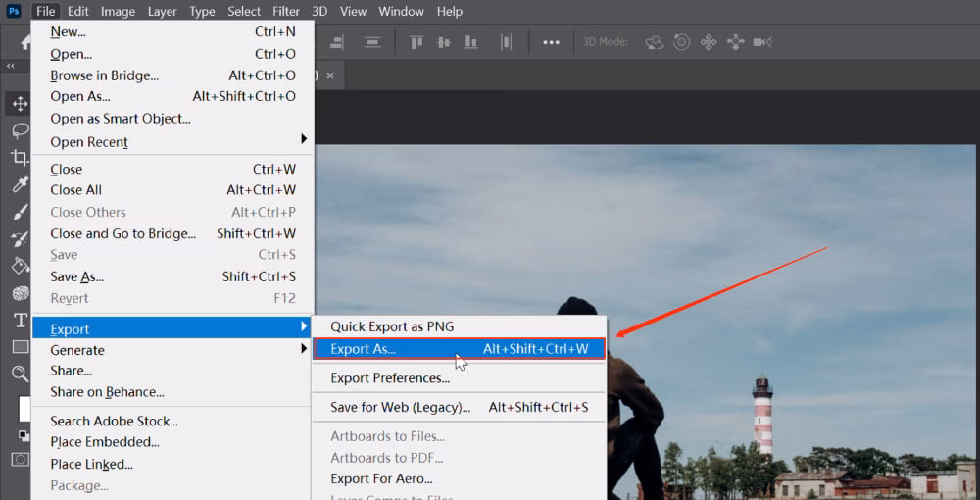Select the History Brush tool
The width and height of the screenshot is (980, 500).
pyautogui.click(x=20, y=239)
